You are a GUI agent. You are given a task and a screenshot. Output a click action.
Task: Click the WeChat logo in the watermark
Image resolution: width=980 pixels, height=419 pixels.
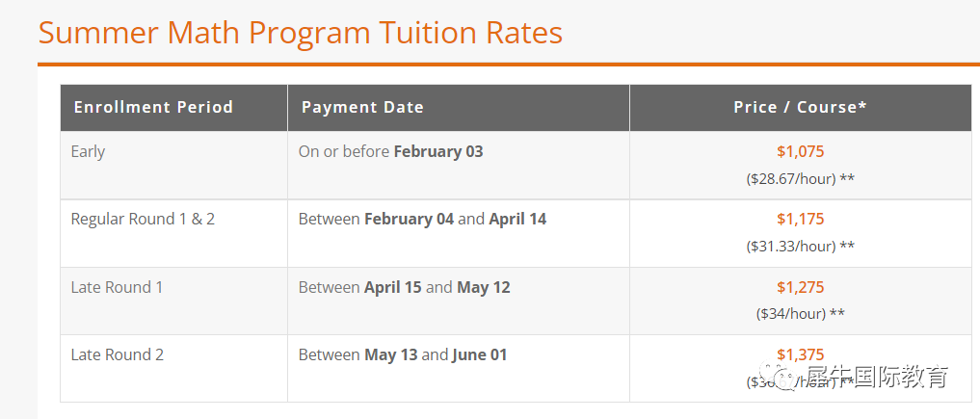coord(776,376)
